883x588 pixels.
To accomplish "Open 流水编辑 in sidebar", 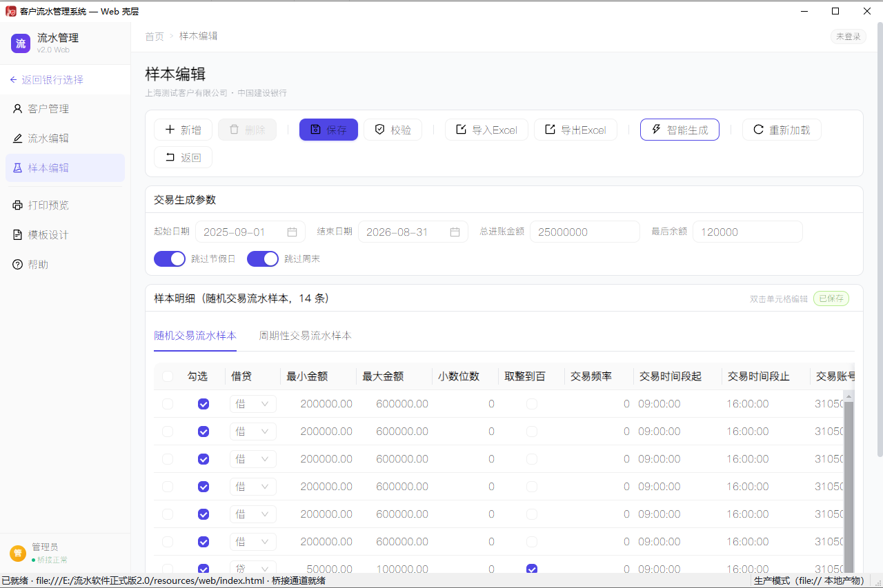I will pos(65,139).
